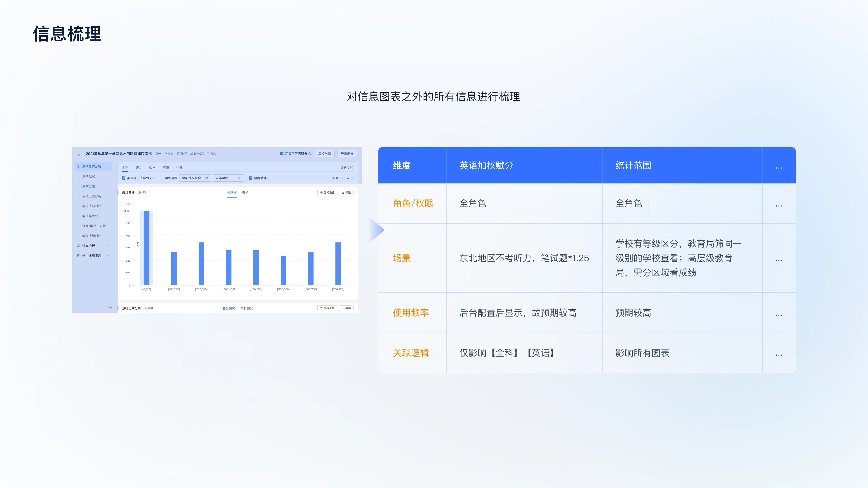
Task: Open 成绩总体分析 in the sidebar
Action: 93,166
